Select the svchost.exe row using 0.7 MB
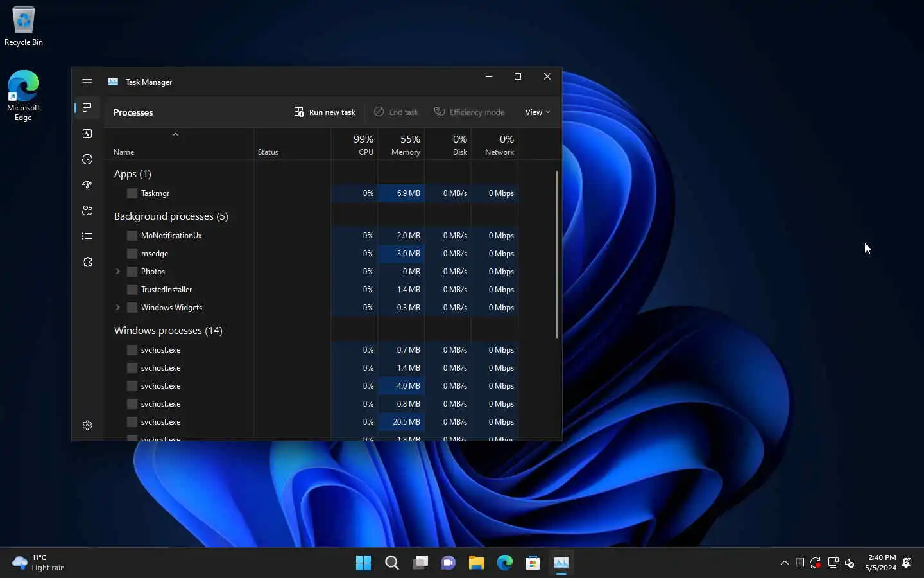 click(x=312, y=350)
